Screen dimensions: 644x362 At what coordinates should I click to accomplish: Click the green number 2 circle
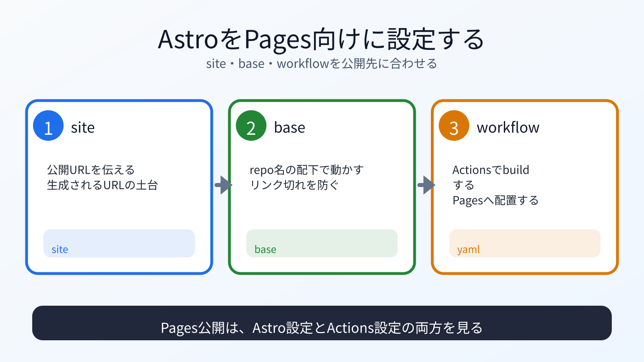click(251, 125)
